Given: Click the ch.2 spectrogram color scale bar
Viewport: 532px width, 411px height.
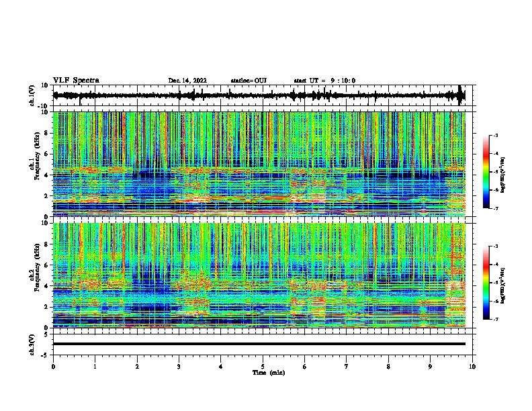Looking at the screenshot, I should tap(486, 283).
